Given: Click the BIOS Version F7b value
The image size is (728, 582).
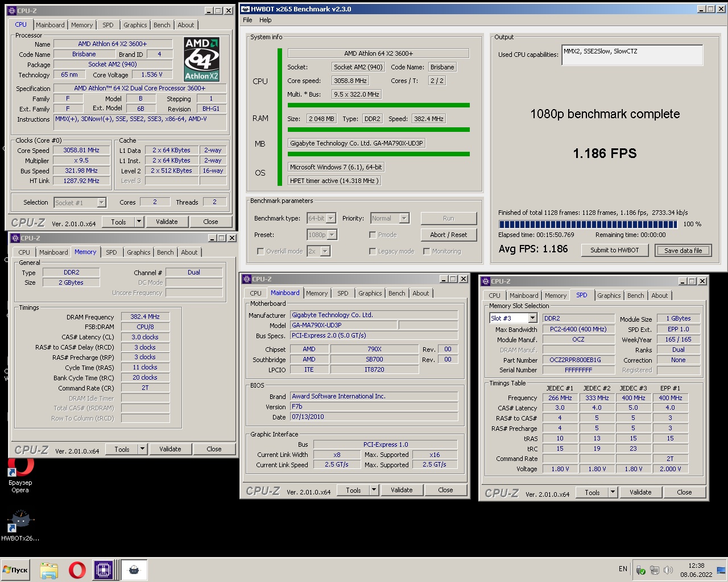Looking at the screenshot, I should (374, 406).
